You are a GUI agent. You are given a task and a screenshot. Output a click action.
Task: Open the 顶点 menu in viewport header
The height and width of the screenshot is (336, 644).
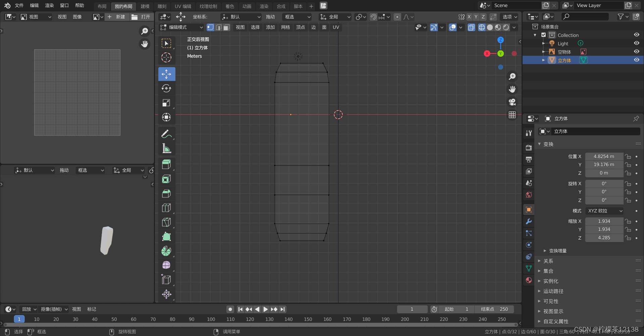pos(301,28)
